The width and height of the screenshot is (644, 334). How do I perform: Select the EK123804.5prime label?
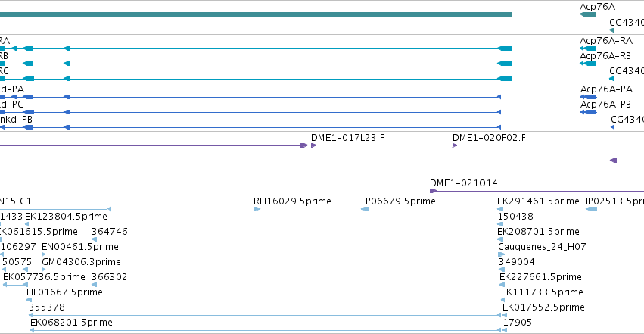(x=66, y=217)
